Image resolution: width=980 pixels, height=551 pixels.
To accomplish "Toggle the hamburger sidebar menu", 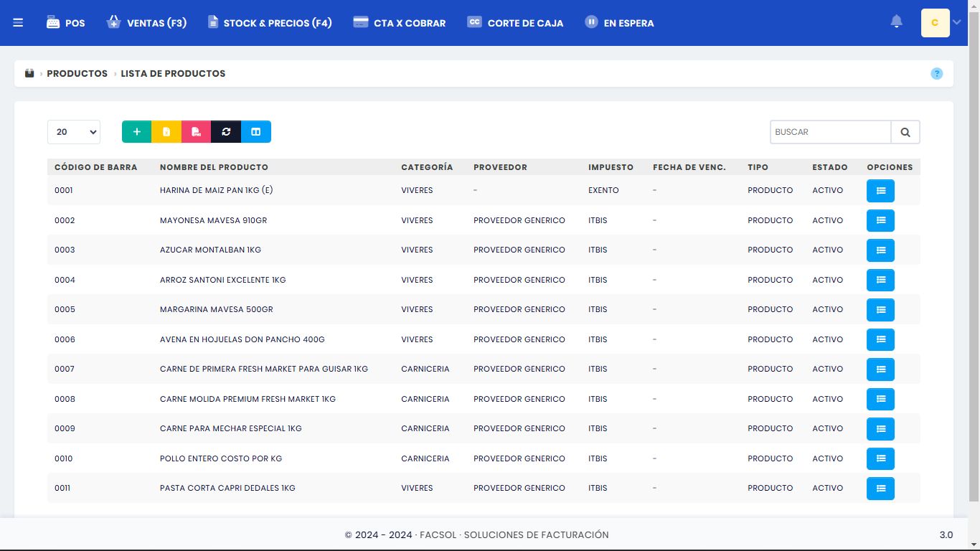I will pyautogui.click(x=18, y=23).
